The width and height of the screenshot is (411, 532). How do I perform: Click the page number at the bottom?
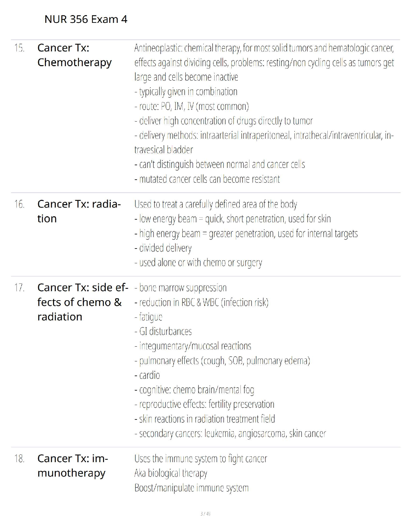205,514
